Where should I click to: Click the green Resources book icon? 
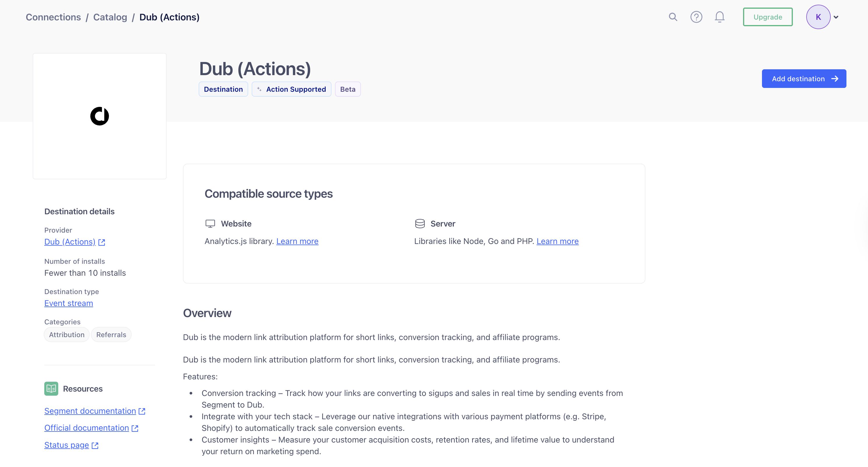point(51,389)
